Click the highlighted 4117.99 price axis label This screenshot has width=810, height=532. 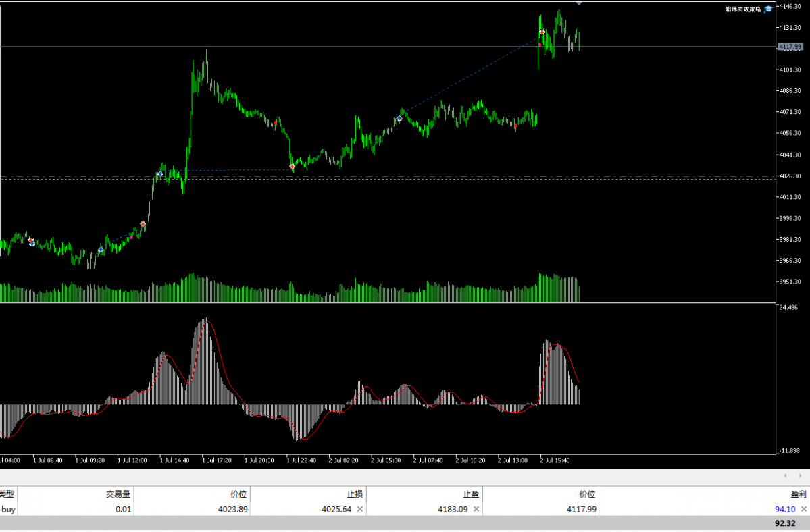pyautogui.click(x=790, y=47)
